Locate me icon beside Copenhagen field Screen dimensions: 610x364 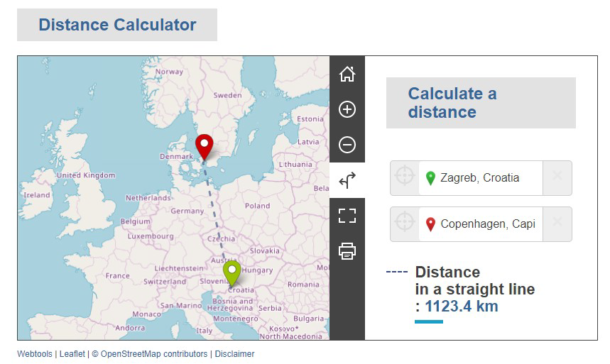click(x=404, y=224)
